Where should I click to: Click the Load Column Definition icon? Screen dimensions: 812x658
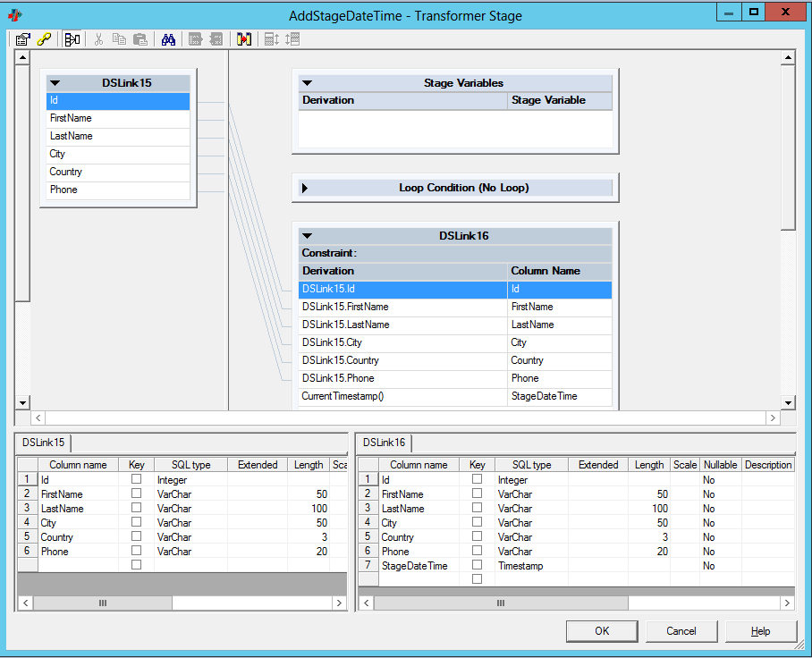[x=195, y=39]
